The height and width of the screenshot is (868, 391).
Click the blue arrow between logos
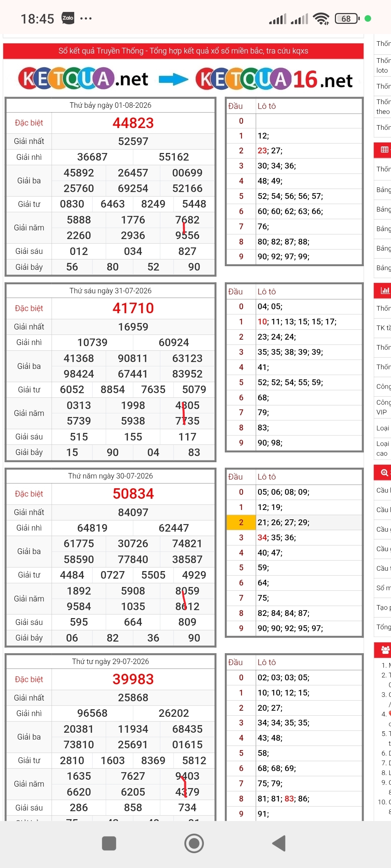(173, 79)
